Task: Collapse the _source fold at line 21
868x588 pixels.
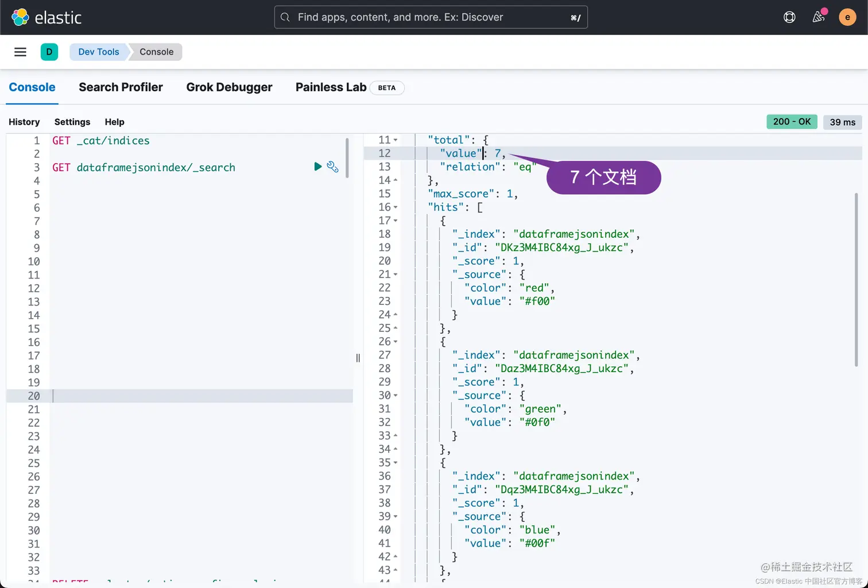Action: tap(396, 274)
